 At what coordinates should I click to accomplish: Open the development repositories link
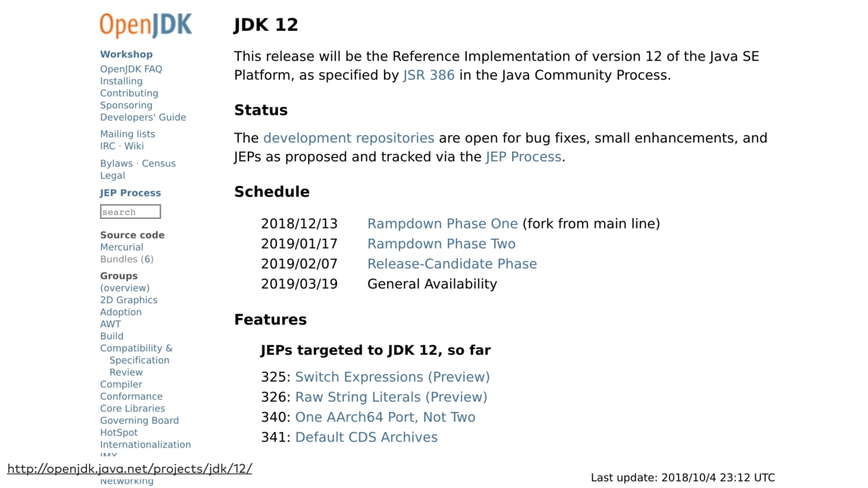click(x=349, y=138)
